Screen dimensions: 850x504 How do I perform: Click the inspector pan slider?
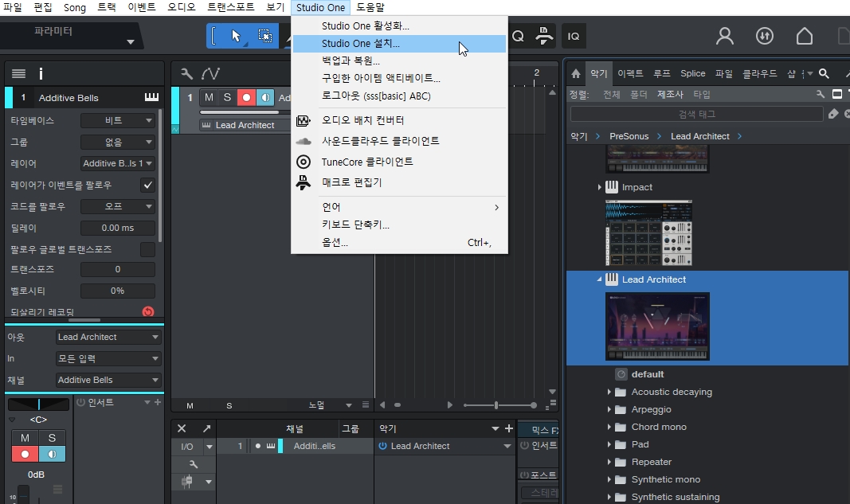pos(38,404)
